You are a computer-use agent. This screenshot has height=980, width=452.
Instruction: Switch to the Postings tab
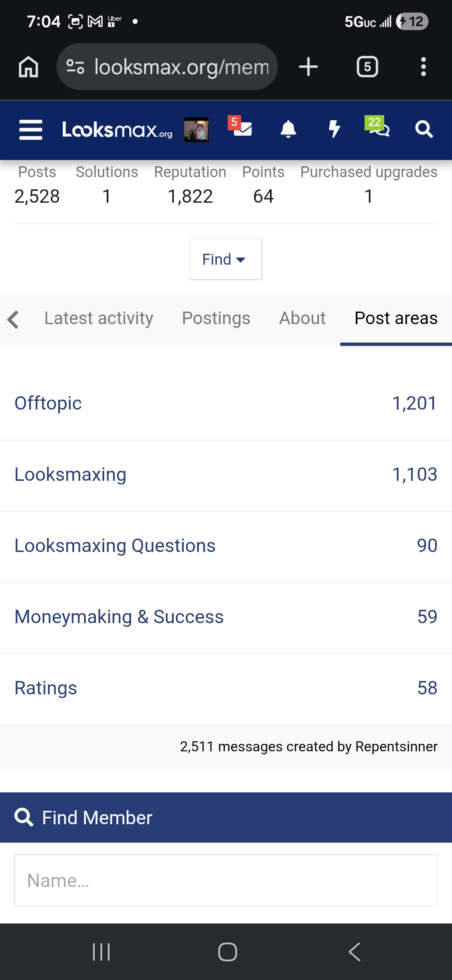(216, 318)
